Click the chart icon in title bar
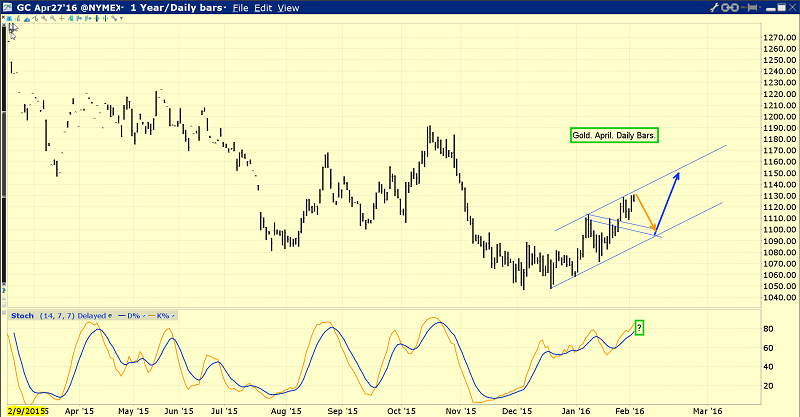Image resolution: width=800 pixels, height=417 pixels. tap(8, 7)
